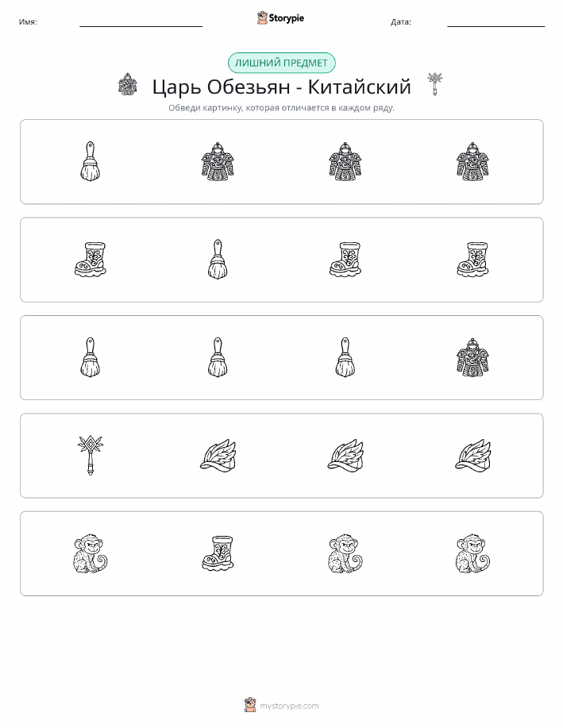Image resolution: width=563 pixels, height=728 pixels.
Task: Click the last winged helmet in row four
Action: (472, 455)
